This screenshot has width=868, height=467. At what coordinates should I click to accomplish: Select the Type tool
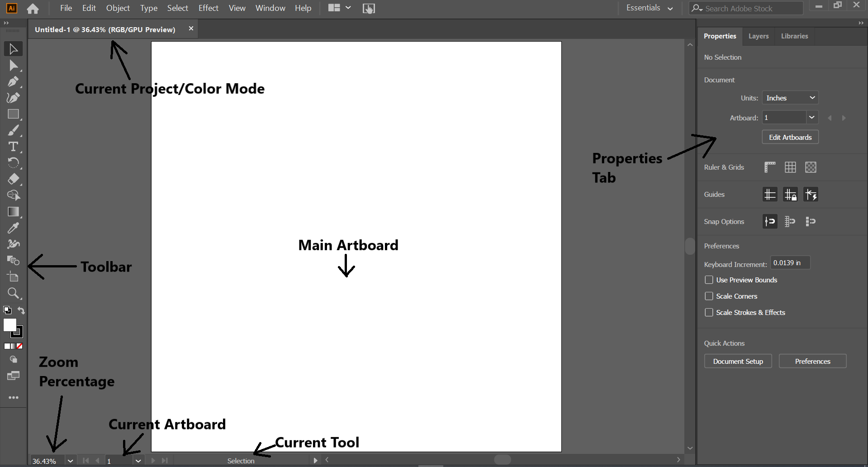coord(13,147)
